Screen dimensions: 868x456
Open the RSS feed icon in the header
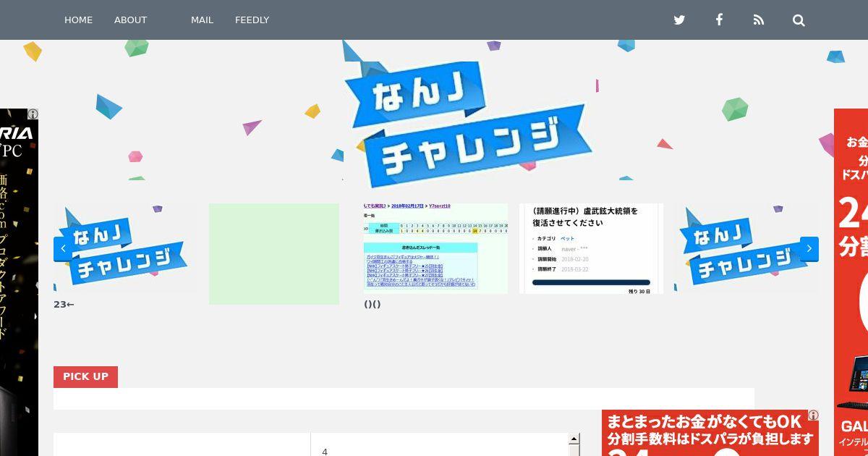pyautogui.click(x=758, y=20)
